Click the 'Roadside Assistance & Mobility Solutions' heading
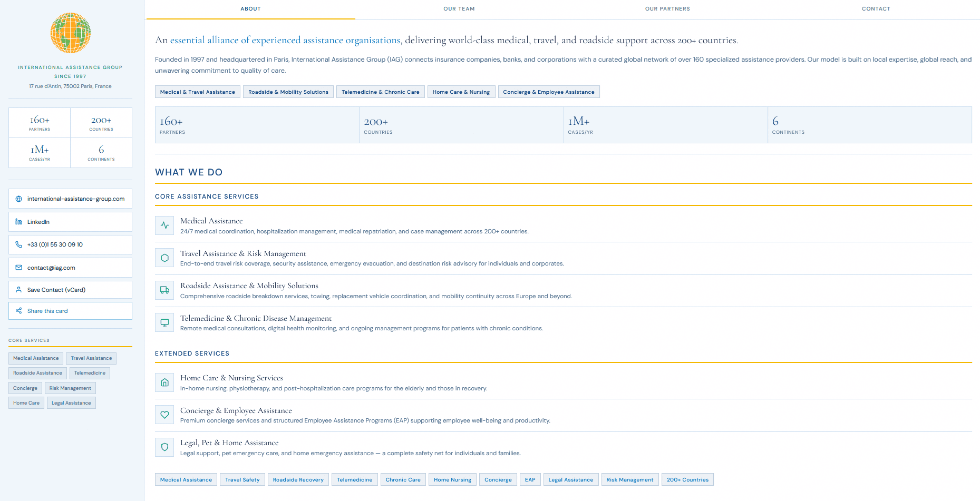Viewport: 980px width, 501px height. [x=249, y=286]
